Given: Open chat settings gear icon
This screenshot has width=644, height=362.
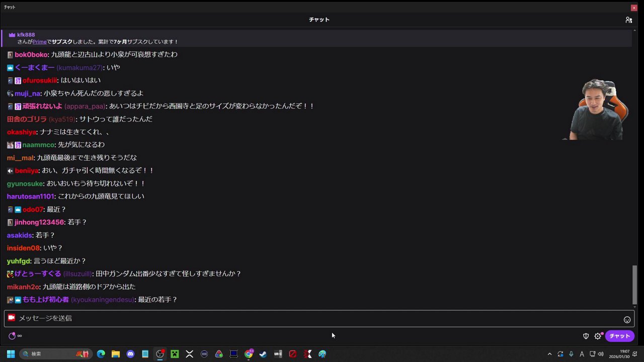Looking at the screenshot, I should click(x=598, y=336).
